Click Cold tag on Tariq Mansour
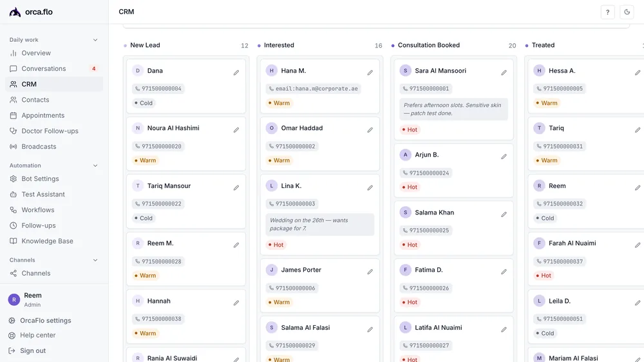The image size is (644, 362). pos(144,218)
